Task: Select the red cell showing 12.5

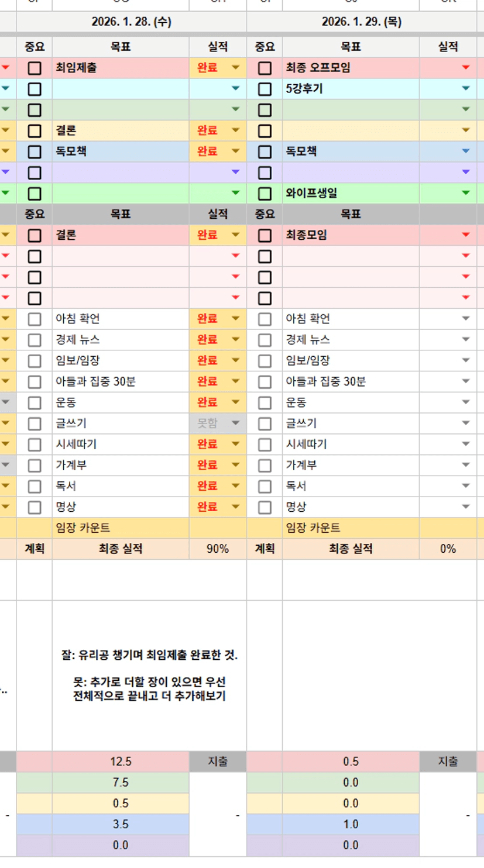Action: pyautogui.click(x=121, y=762)
